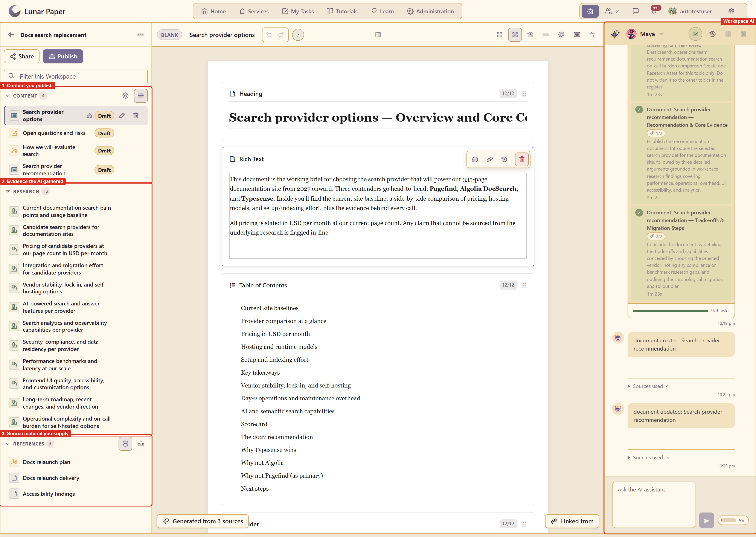Delete Search provider options with trash icon
This screenshot has width=756, height=537.
pyautogui.click(x=136, y=116)
